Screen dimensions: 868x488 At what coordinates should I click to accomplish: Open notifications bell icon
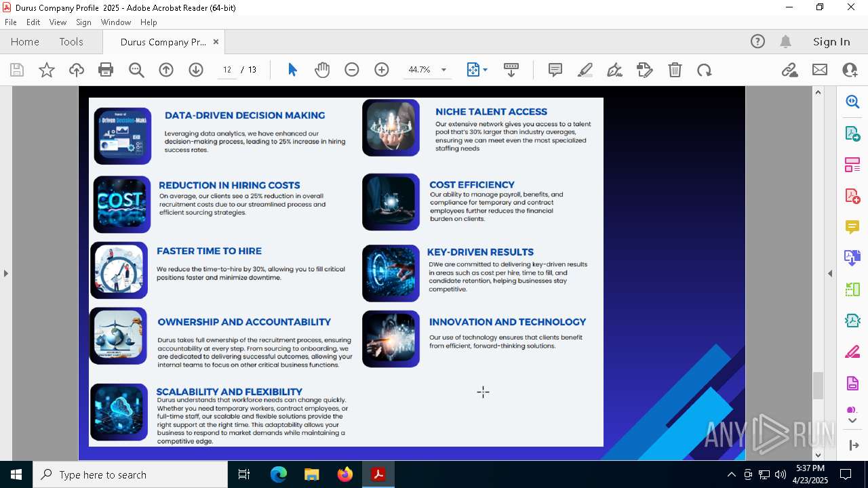pos(785,41)
